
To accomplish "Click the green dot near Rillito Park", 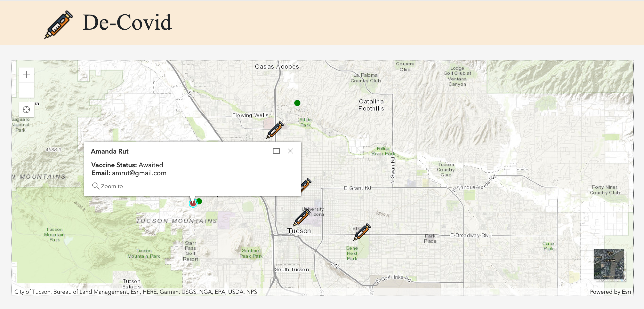I will pos(297,103).
